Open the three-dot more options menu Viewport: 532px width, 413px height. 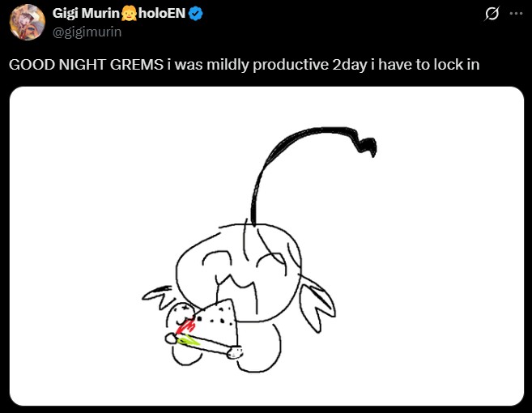tap(516, 14)
